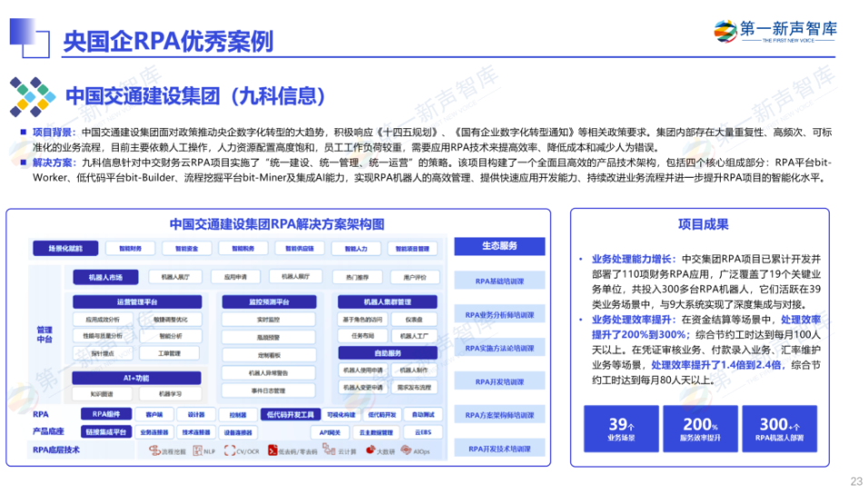Click the 仪表盘 box
The height and width of the screenshot is (502, 868).
(x=414, y=320)
